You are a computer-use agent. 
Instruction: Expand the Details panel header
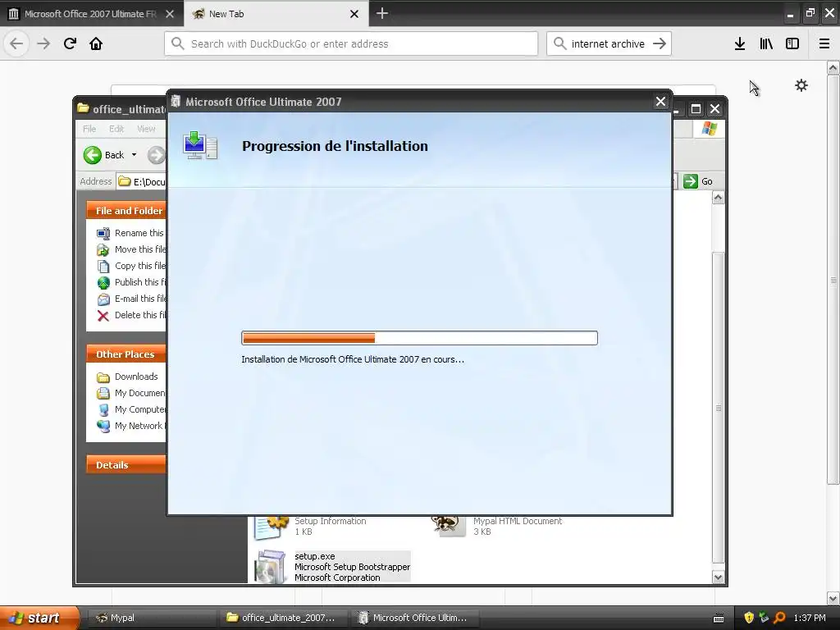tap(126, 465)
